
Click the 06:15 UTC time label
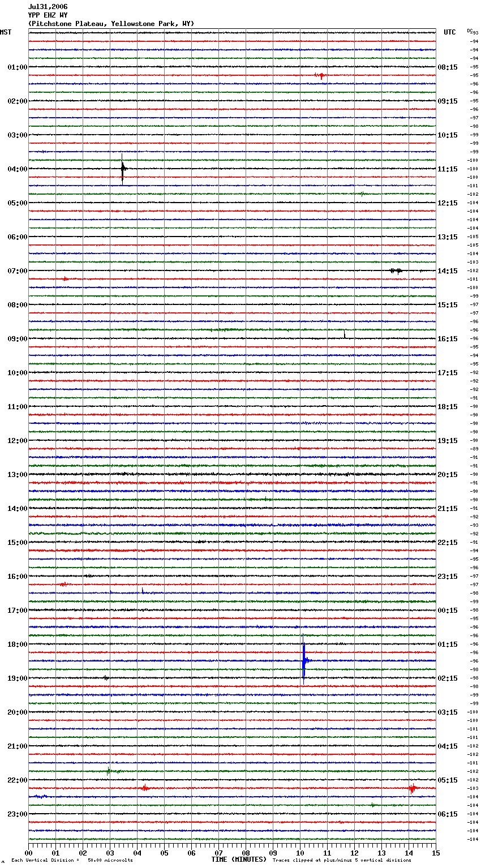coord(448,814)
